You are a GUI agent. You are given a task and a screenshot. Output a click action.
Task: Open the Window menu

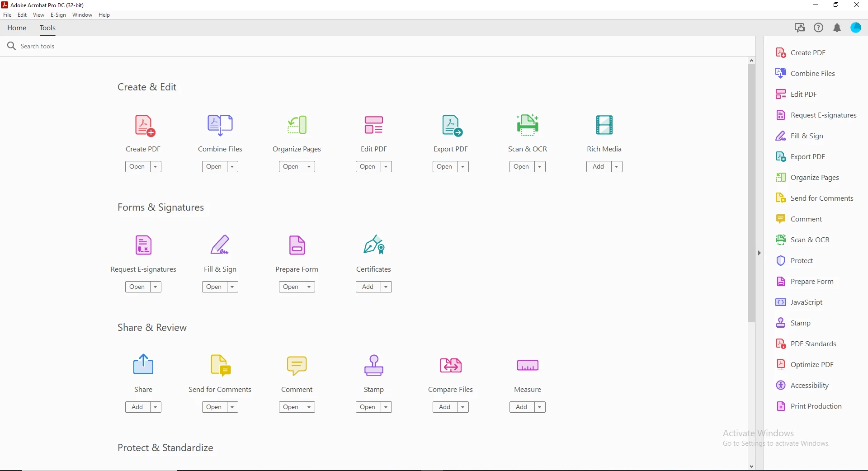point(82,15)
